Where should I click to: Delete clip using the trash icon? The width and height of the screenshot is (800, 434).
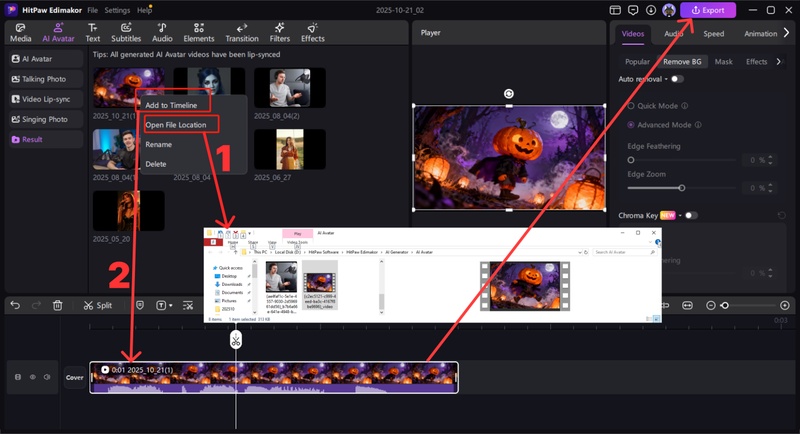click(x=57, y=305)
